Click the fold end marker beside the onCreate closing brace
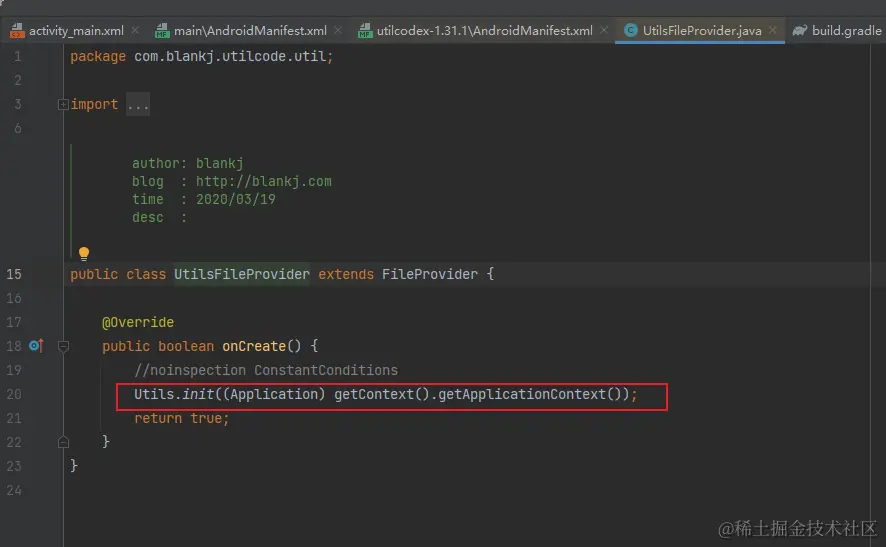Image resolution: width=886 pixels, height=547 pixels. click(x=63, y=442)
